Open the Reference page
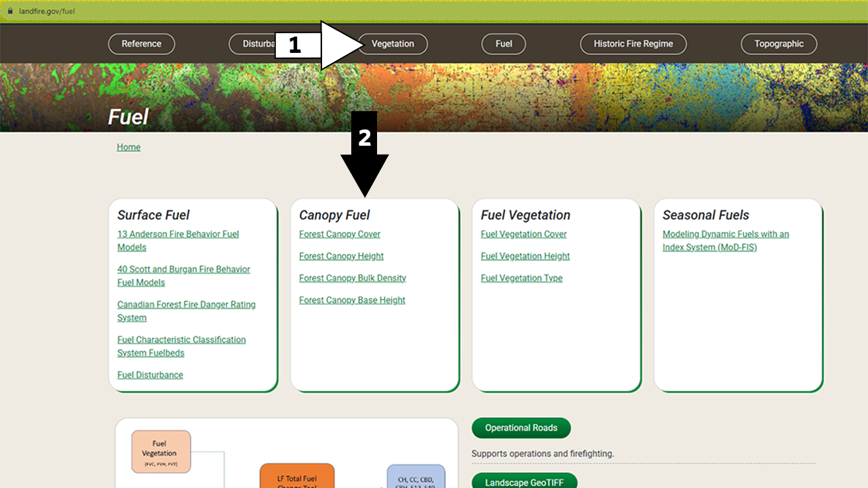868x488 pixels. click(141, 43)
